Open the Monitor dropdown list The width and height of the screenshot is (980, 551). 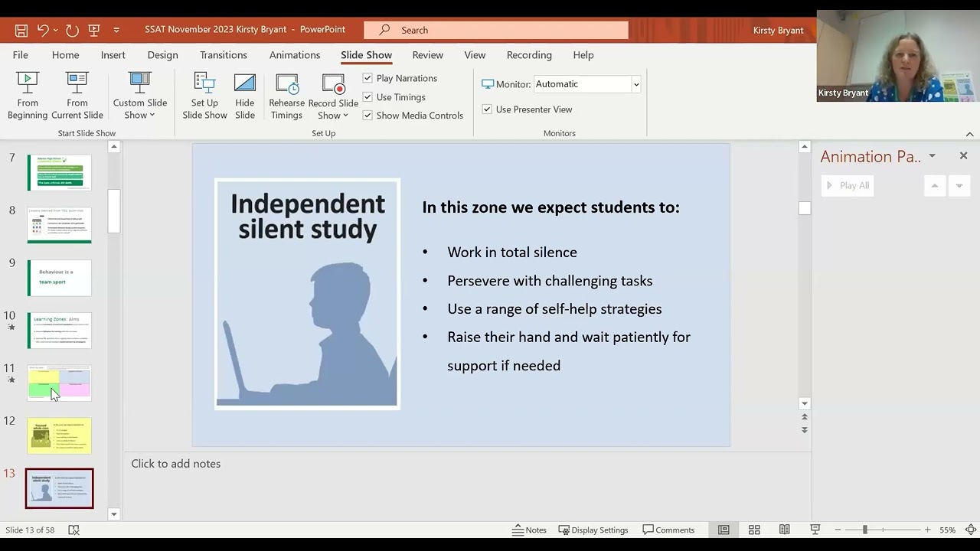coord(635,84)
